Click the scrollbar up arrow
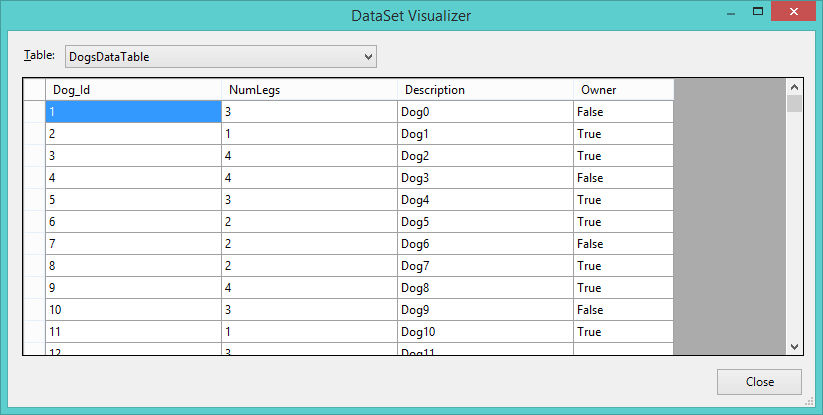The image size is (823, 415). coord(794,87)
